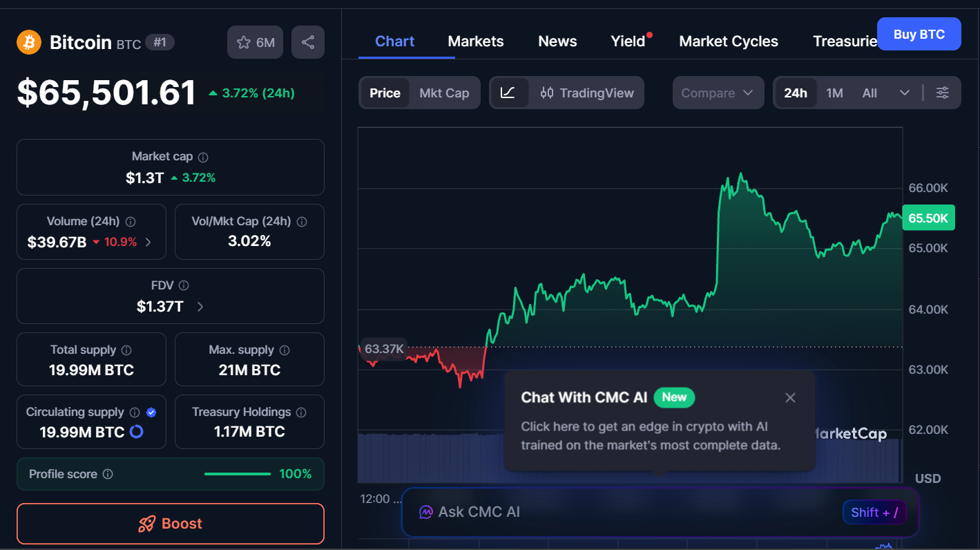This screenshot has width=980, height=550.
Task: Toggle chart to Mkt Cap view
Action: click(x=444, y=93)
